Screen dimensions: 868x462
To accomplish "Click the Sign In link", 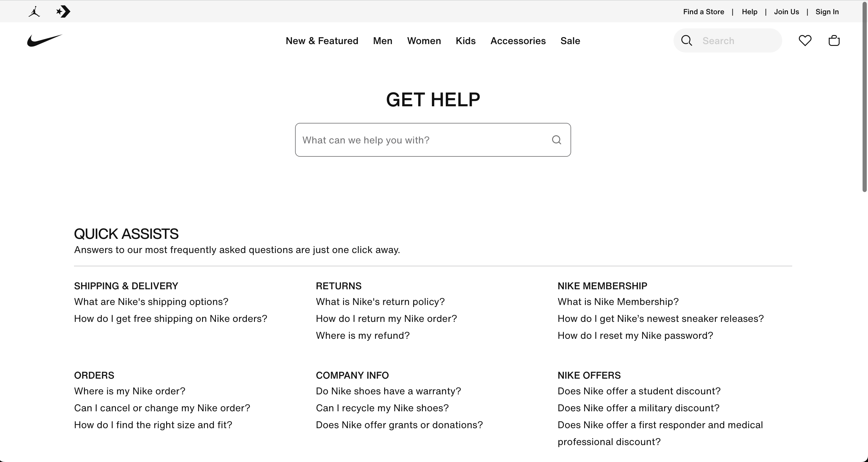I will pyautogui.click(x=826, y=11).
